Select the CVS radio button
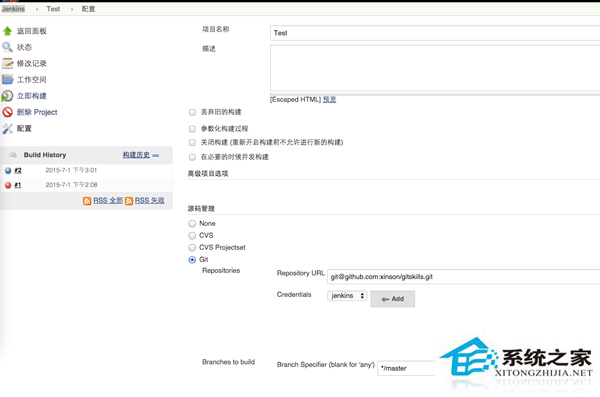The image size is (600, 397). [192, 235]
